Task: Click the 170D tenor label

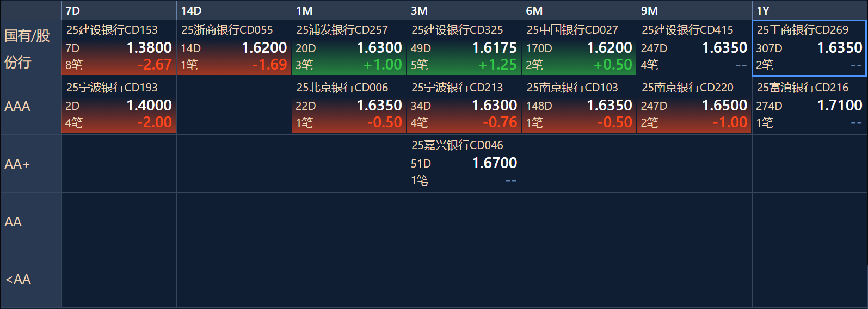Action: click(539, 48)
